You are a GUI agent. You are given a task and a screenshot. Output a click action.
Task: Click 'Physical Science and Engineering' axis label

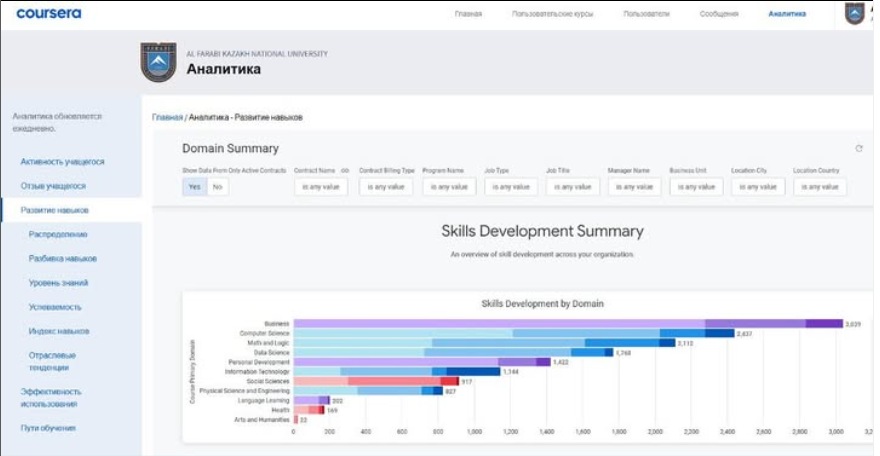[244, 391]
